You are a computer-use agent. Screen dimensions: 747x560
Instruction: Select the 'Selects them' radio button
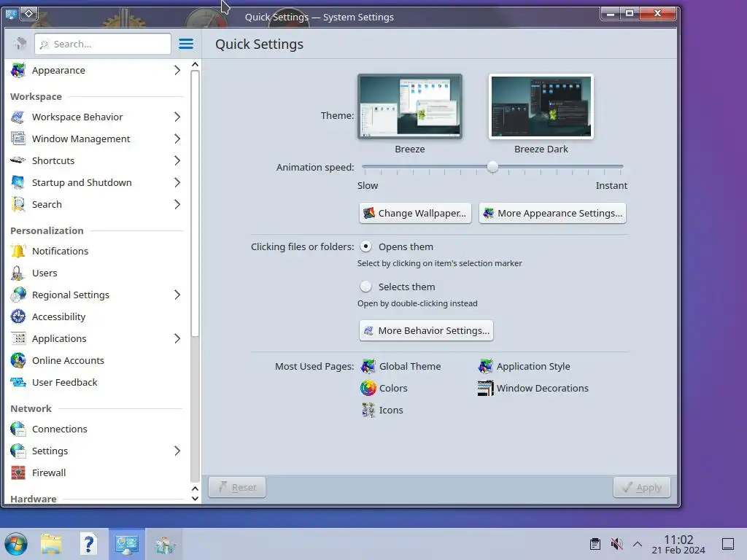click(x=365, y=287)
